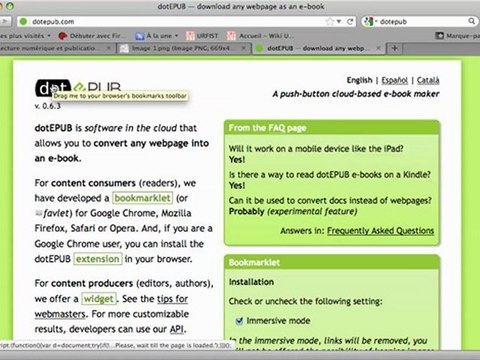Click the bookmark star icon in the URL bar
This screenshot has width=480, height=360.
329,22
